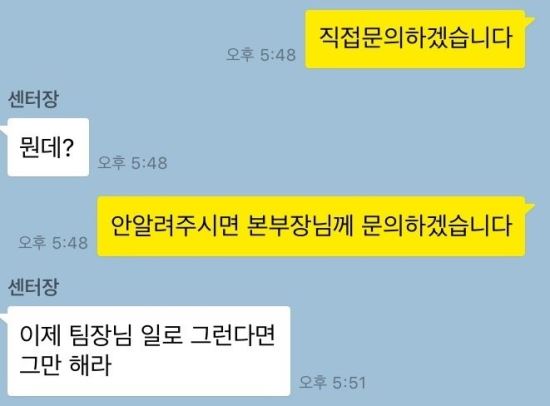Click the 오후 5:48 timestamp left of 안알려주시면 message
550x406 pixels.
53,242
